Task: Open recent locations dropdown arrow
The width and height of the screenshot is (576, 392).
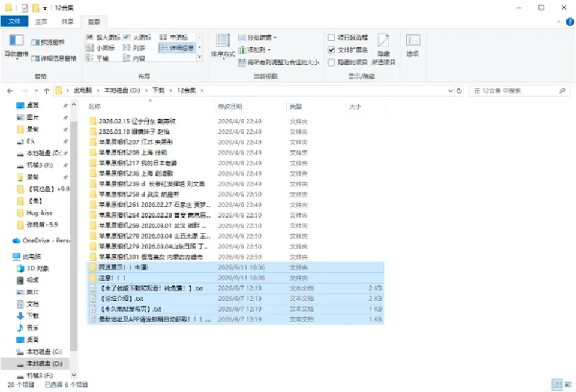Action: click(x=36, y=91)
